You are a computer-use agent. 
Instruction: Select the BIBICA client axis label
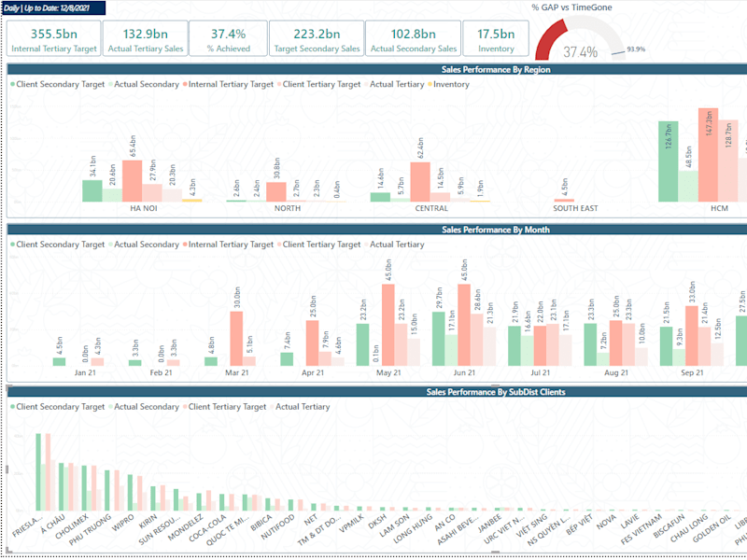pos(261,524)
